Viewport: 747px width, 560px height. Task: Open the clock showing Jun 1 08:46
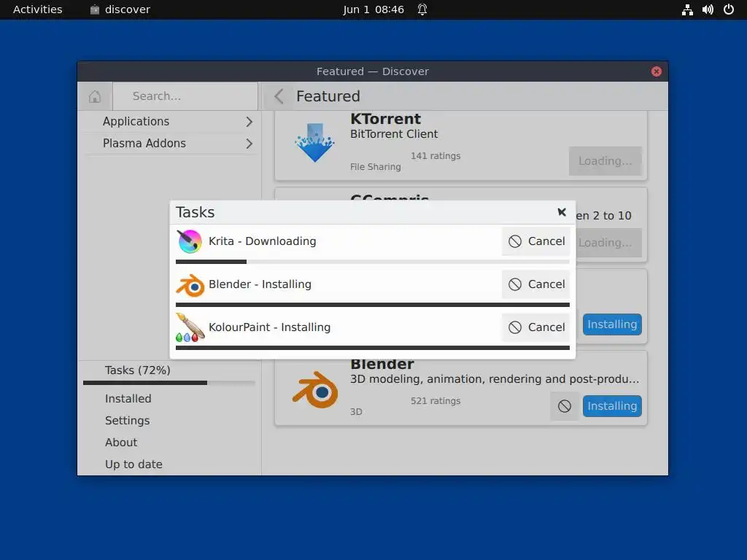373,9
